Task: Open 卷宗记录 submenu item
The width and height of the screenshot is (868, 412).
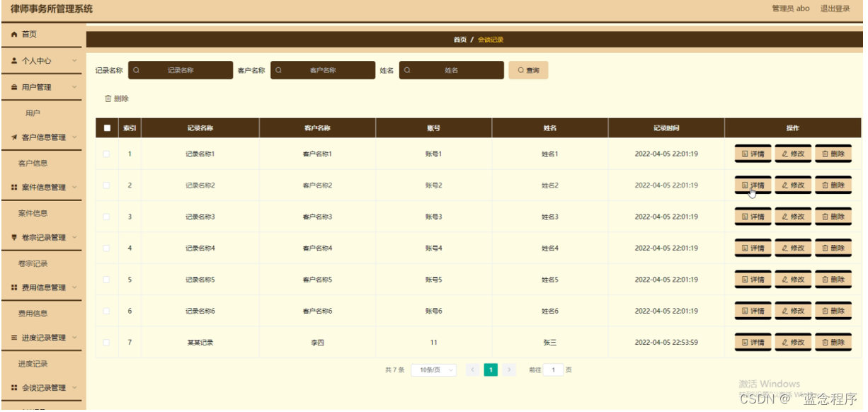Action: 33,263
